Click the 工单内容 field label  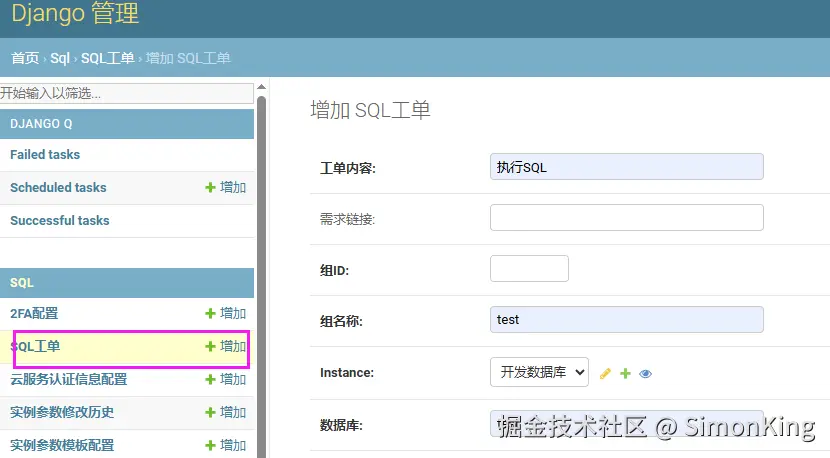pyautogui.click(x=348, y=168)
